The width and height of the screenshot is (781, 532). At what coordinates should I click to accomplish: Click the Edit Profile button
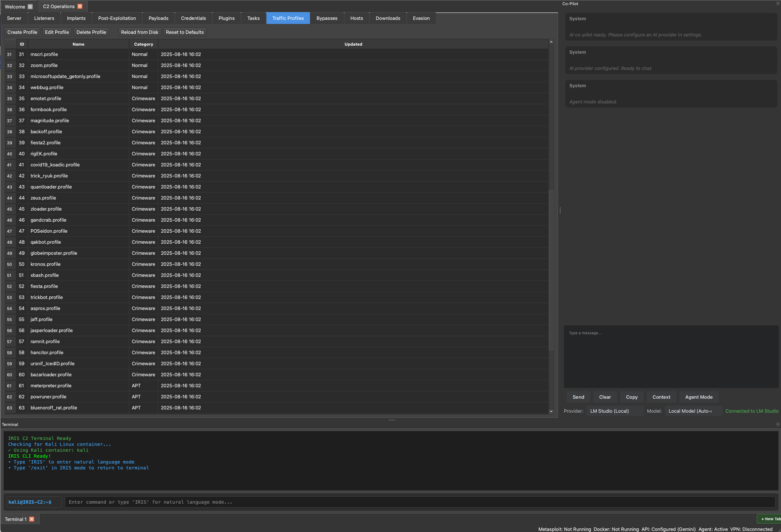[57, 32]
